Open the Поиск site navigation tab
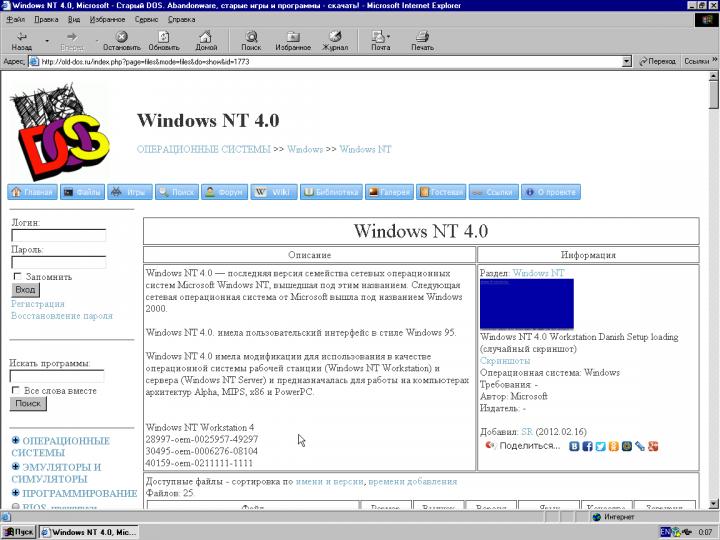This screenshot has height=540, width=720. (x=177, y=192)
